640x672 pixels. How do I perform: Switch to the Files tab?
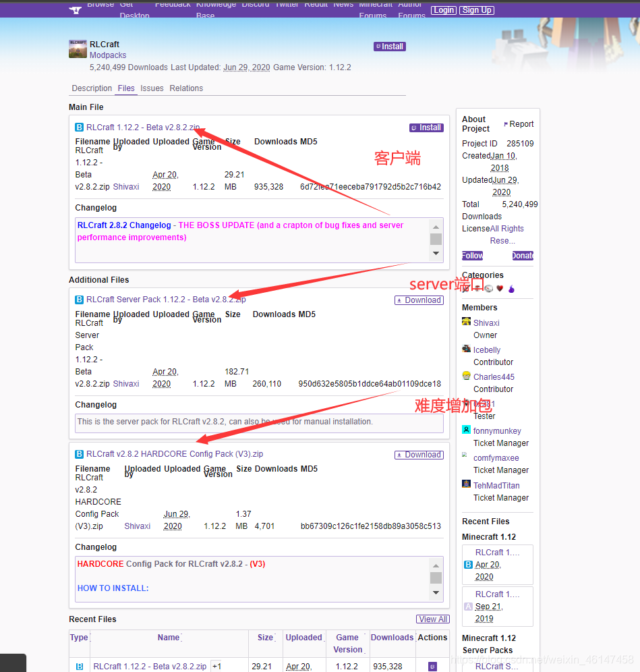[126, 88]
